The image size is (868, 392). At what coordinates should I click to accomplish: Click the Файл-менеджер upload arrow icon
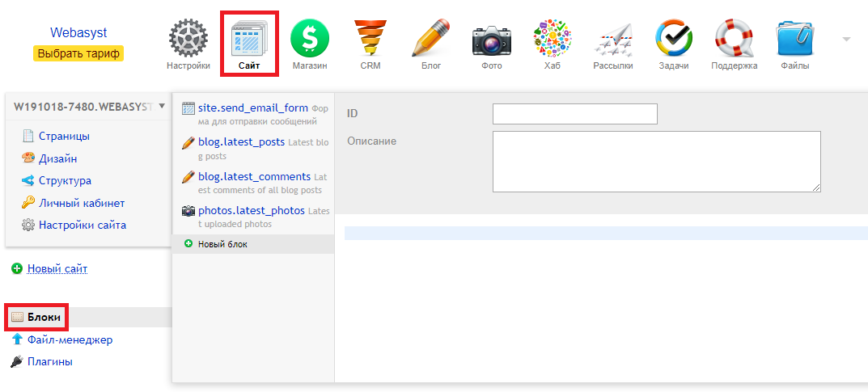click(x=17, y=339)
